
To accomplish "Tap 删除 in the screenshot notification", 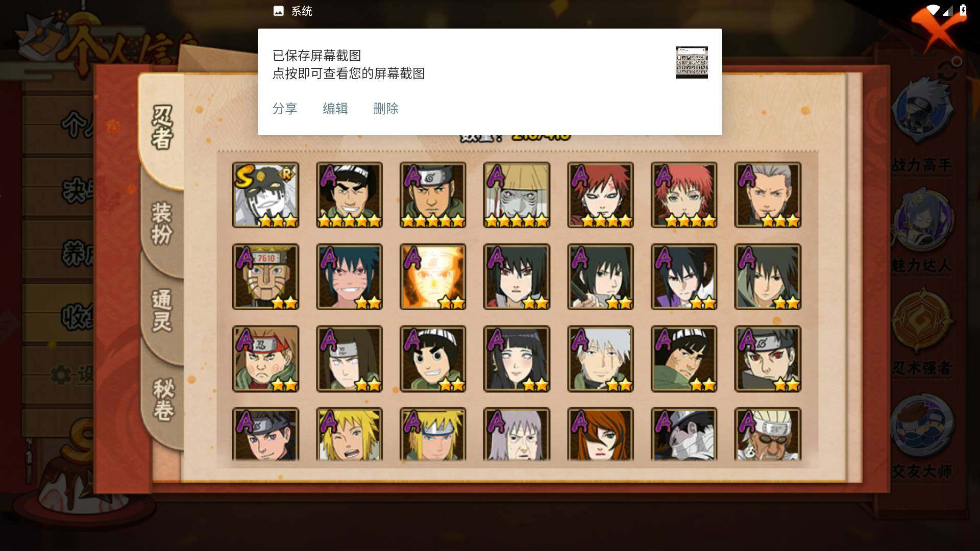I will pos(386,109).
